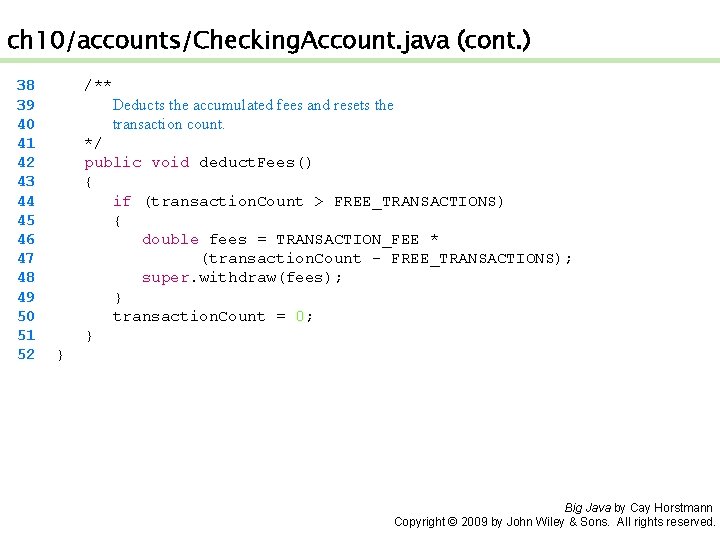The image size is (720, 540).
Task: Click 'Big Java by Cay Horstmann' credit
Action: (x=638, y=508)
